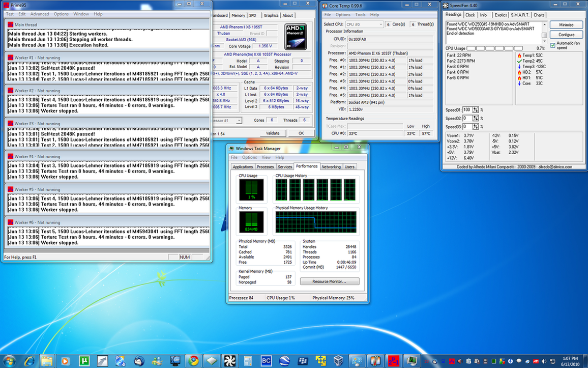Click the Resource Monitor button
Screen dimensions: 588x368
pyautogui.click(x=329, y=281)
